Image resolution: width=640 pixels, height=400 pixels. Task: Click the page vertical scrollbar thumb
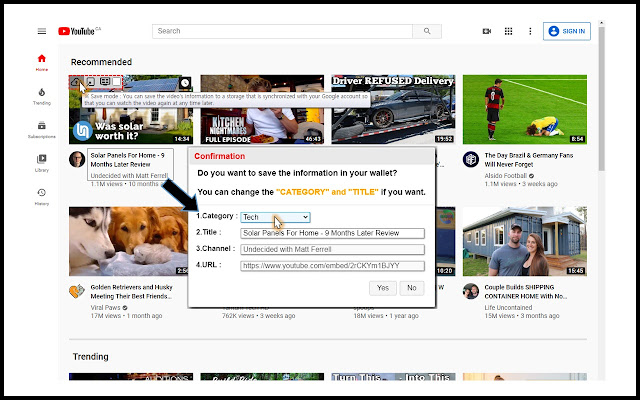point(602,98)
